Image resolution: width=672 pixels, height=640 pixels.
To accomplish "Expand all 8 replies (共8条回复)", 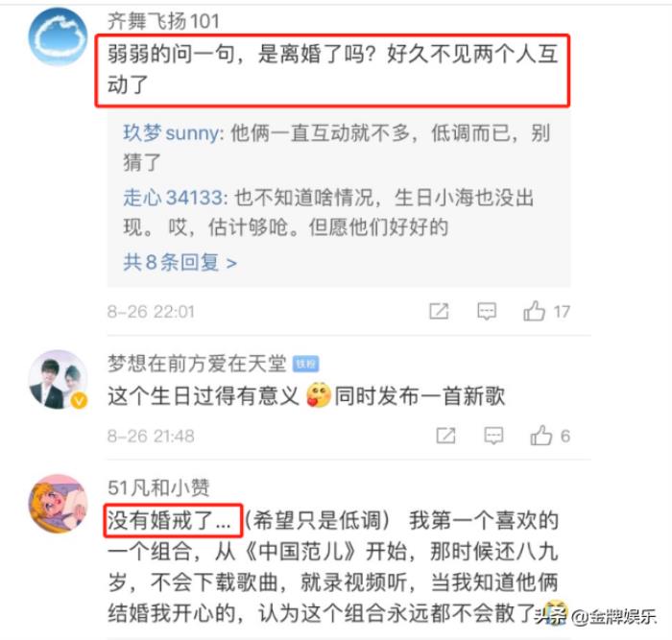I will [180, 262].
